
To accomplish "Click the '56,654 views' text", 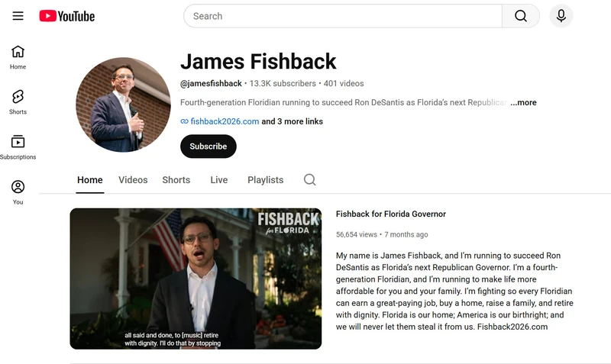I will [357, 234].
